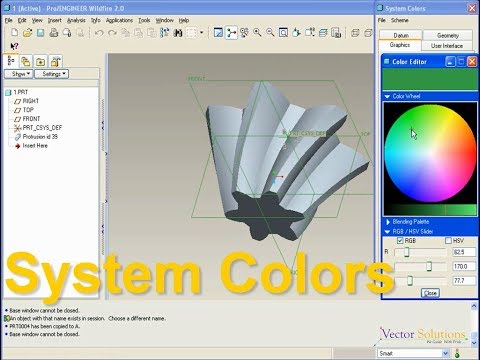The image size is (480, 360).
Task: Click the blue value field 77.7
Action: pyautogui.click(x=464, y=281)
